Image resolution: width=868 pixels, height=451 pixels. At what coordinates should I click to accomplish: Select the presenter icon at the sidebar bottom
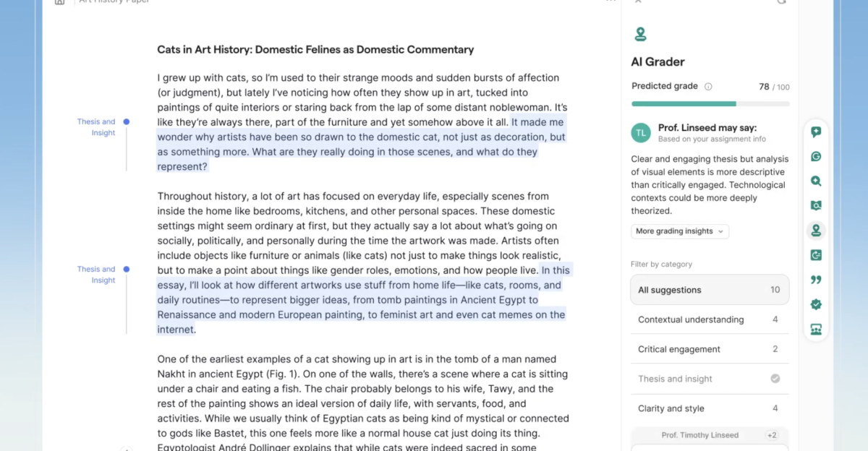[x=816, y=329]
